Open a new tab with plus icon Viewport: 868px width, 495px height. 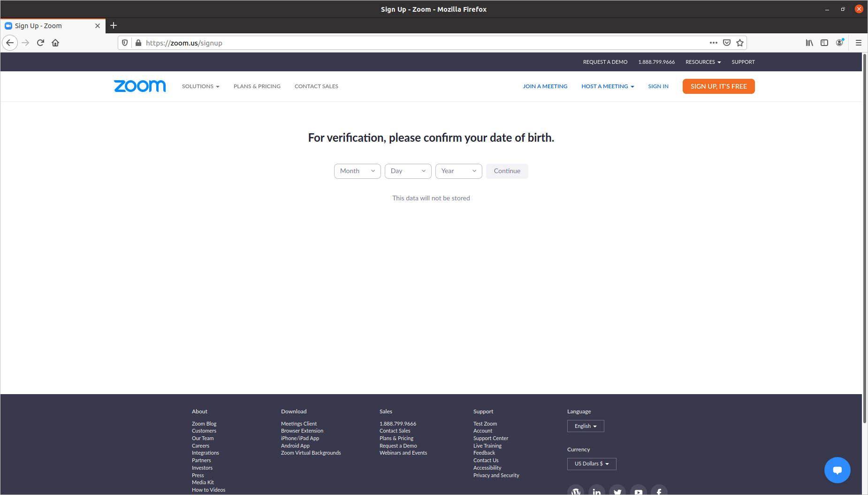pyautogui.click(x=114, y=26)
